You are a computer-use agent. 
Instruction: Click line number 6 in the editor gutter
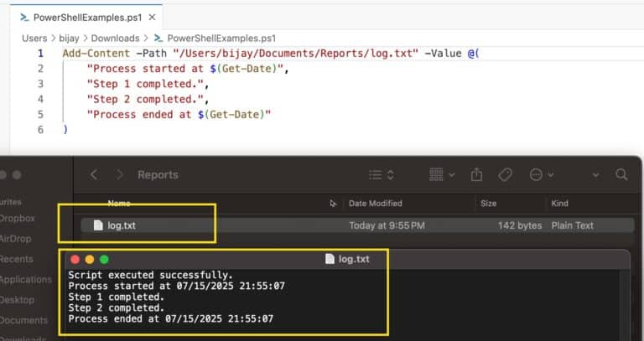click(x=40, y=130)
